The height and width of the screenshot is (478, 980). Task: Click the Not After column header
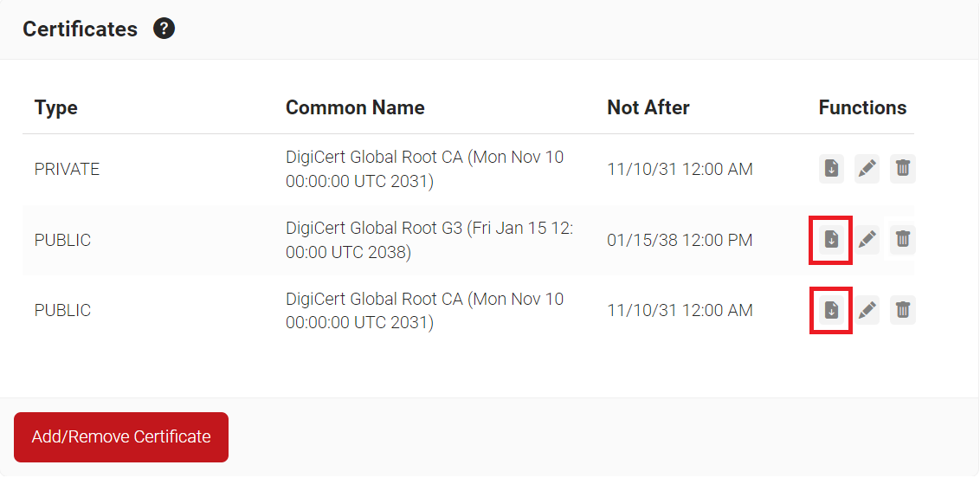(x=648, y=107)
